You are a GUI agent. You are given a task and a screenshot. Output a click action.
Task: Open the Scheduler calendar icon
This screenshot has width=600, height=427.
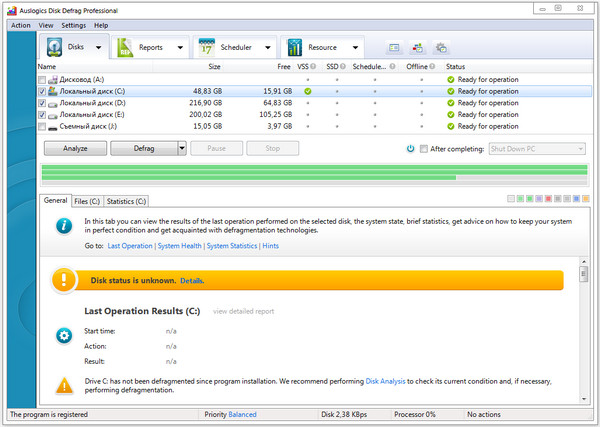point(207,47)
